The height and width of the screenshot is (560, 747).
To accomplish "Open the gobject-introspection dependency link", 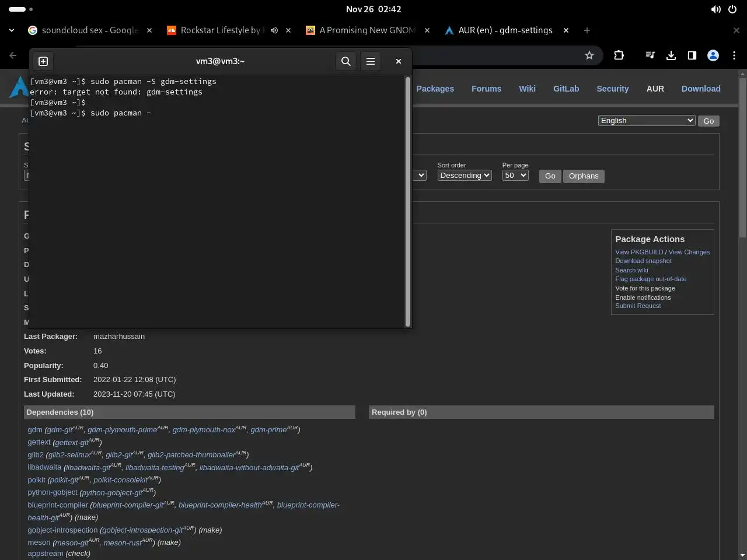I will 62,530.
